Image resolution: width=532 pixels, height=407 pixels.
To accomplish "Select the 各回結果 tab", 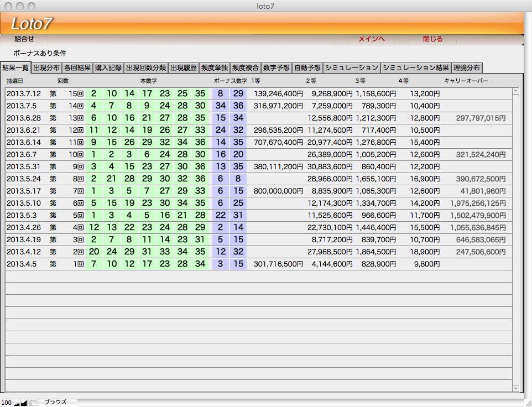I will (77, 68).
